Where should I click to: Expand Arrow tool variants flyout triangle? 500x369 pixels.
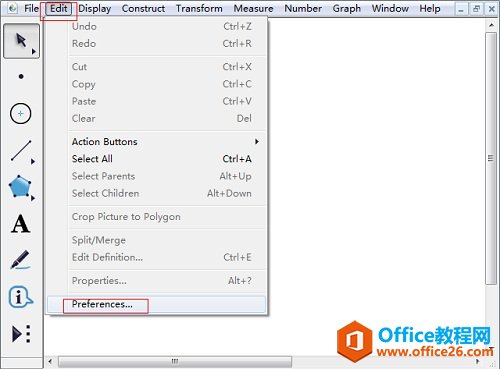[x=33, y=52]
